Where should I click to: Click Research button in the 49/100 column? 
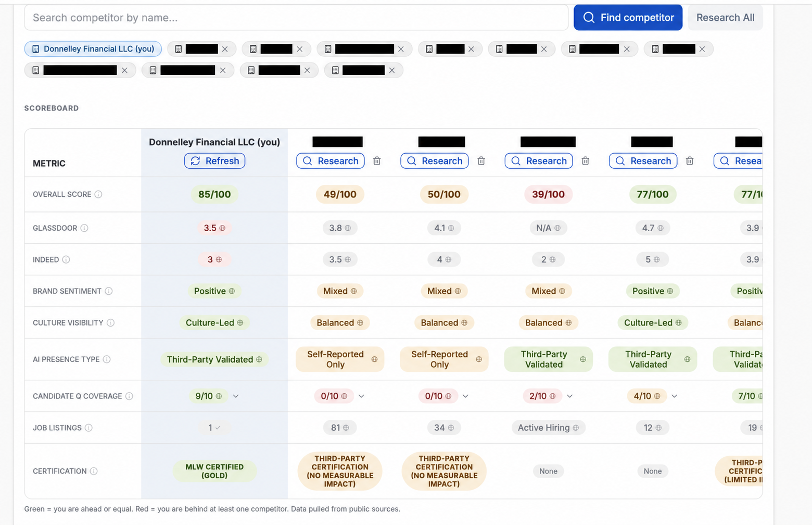331,161
